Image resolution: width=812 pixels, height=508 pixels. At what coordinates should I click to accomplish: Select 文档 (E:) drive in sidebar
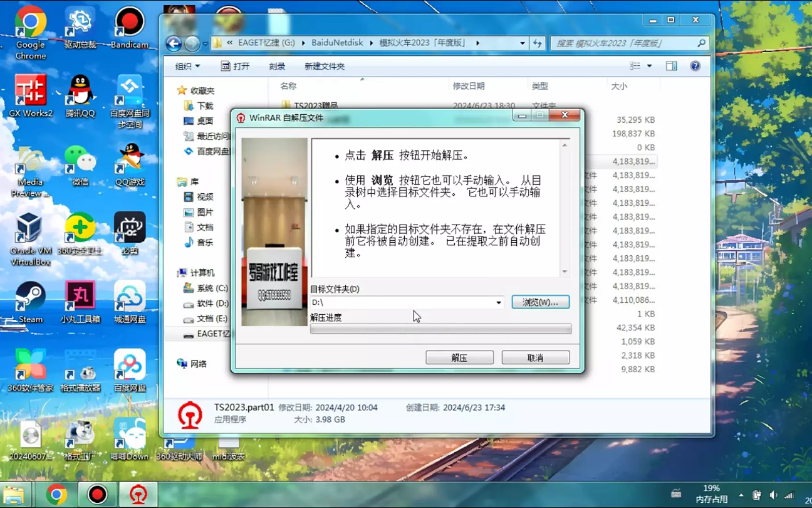(x=206, y=318)
